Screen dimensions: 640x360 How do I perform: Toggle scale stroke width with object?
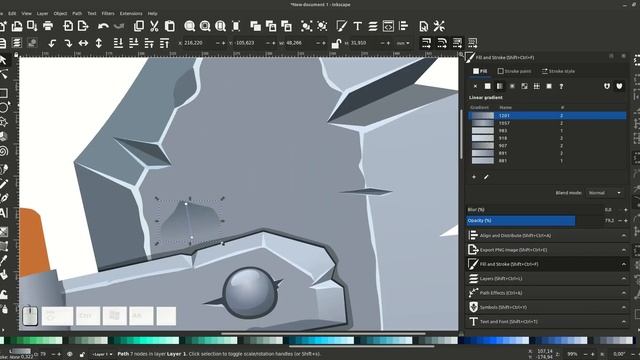pos(426,43)
